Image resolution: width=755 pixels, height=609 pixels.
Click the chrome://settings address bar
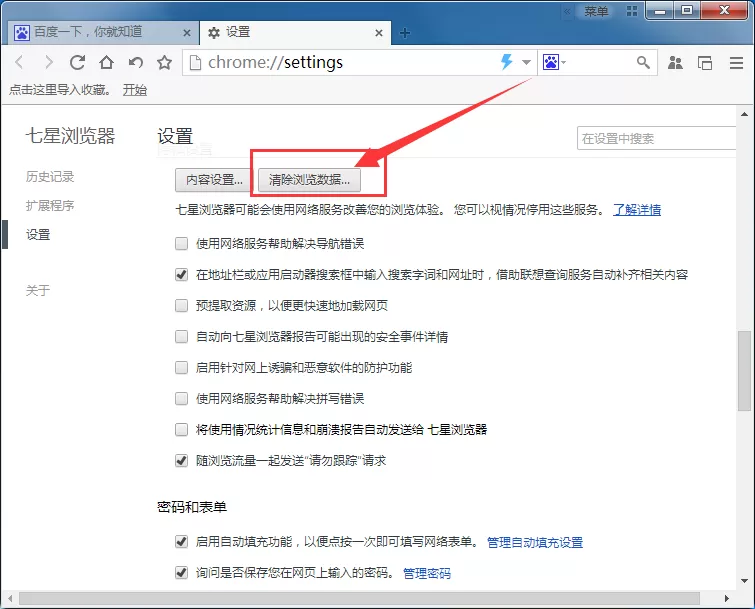tap(359, 62)
